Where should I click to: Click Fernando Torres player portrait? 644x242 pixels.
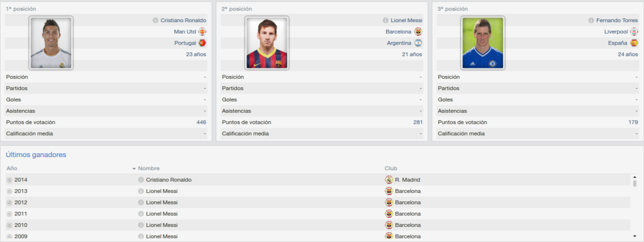pyautogui.click(x=483, y=43)
